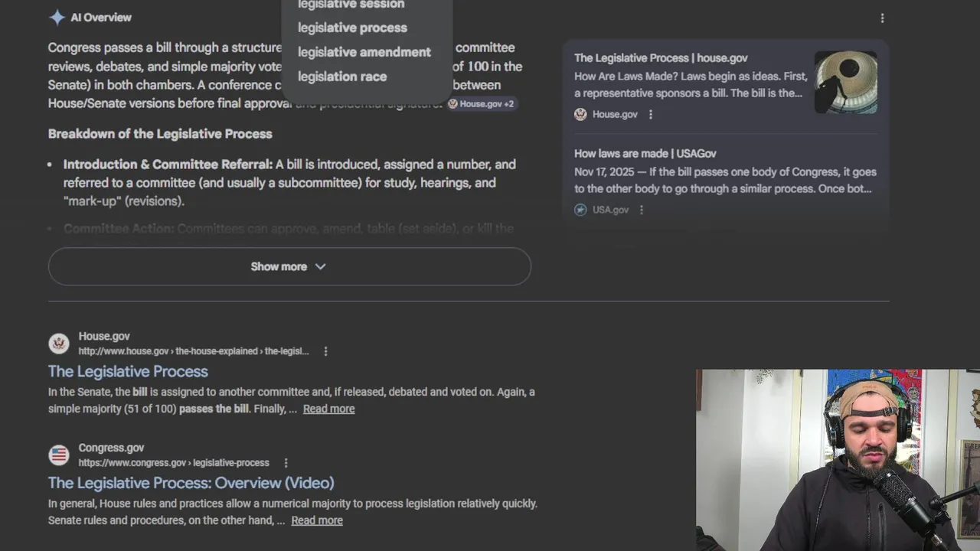
Task: Click the AI Overview sparkle icon
Action: 57,18
